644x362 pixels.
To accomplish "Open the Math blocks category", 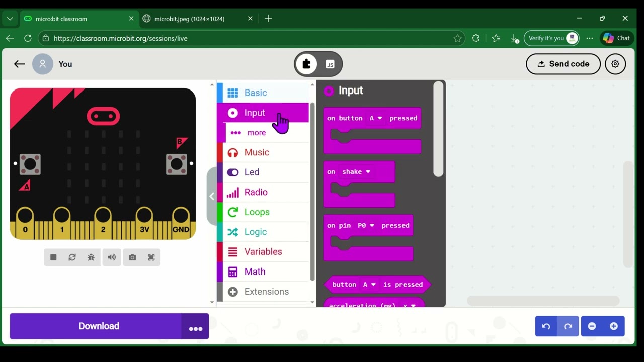I will [263, 271].
